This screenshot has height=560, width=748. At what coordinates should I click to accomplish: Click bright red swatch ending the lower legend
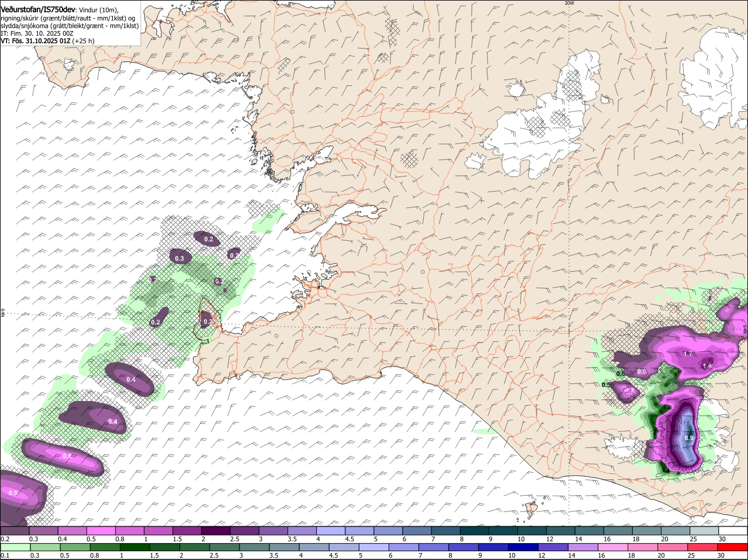pyautogui.click(x=733, y=547)
